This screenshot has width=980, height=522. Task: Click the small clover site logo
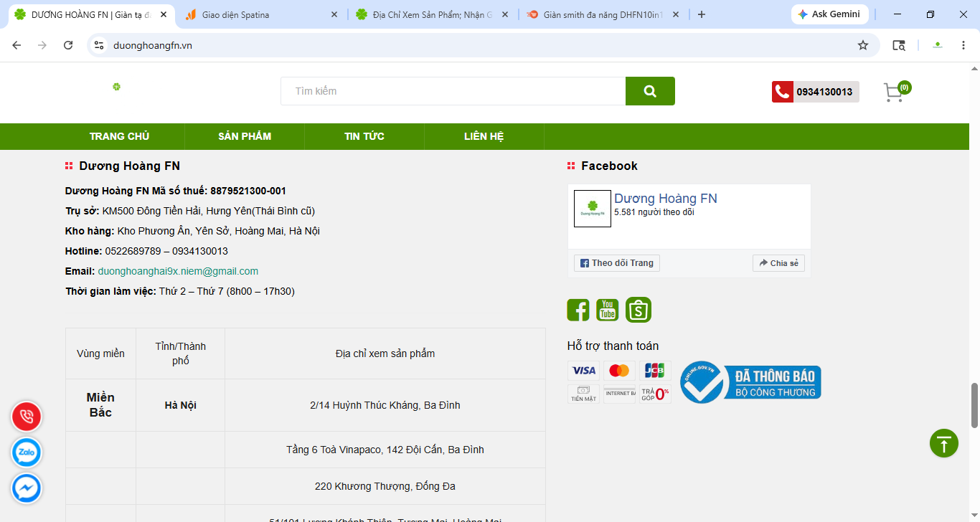[116, 87]
